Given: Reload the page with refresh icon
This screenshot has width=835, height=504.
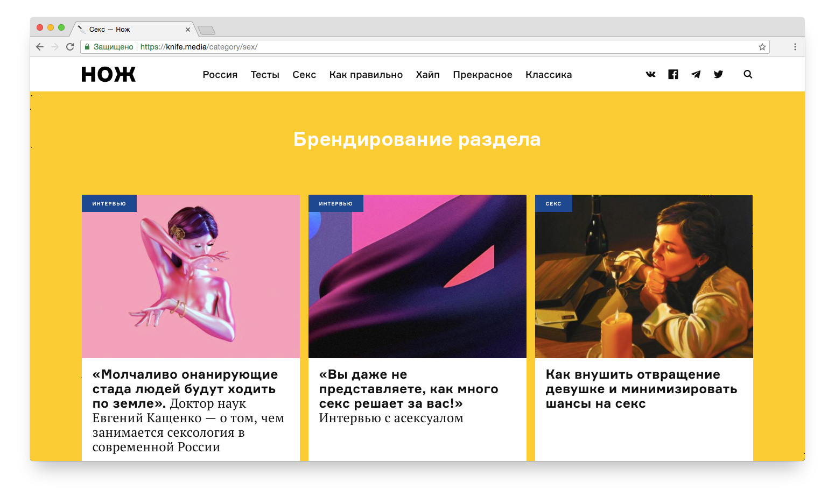Looking at the screenshot, I should pyautogui.click(x=70, y=47).
